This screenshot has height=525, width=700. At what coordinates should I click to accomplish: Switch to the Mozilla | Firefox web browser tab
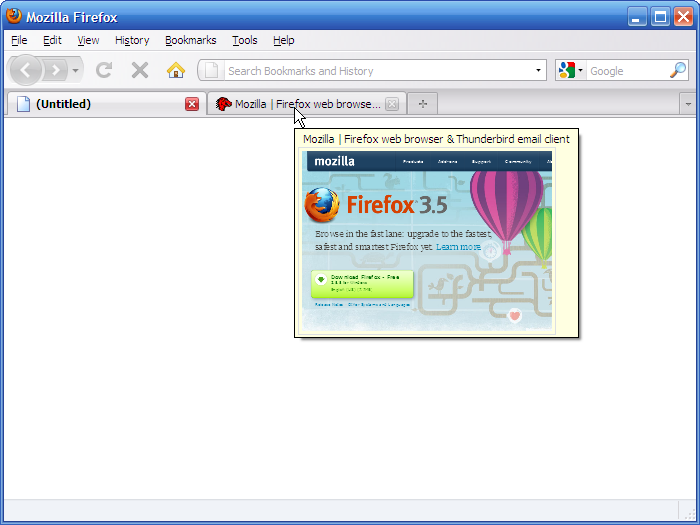(307, 104)
